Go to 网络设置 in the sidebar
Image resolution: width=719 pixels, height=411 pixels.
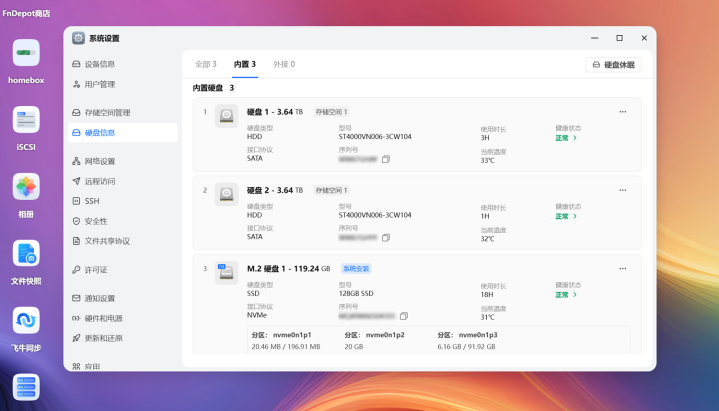pos(99,161)
